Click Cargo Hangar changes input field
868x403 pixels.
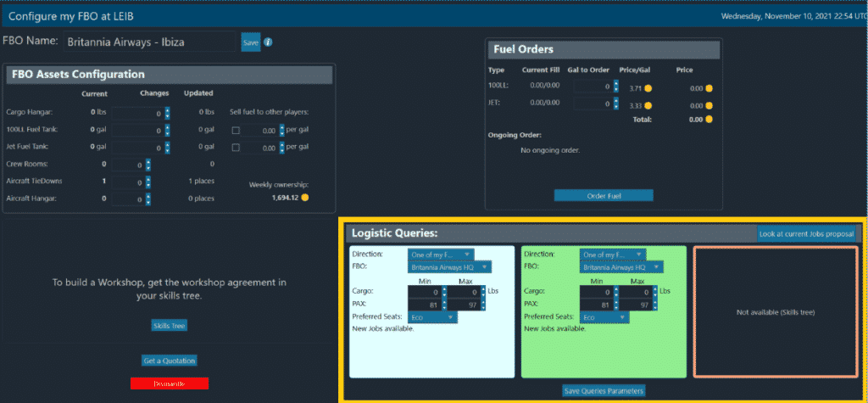tap(138, 113)
